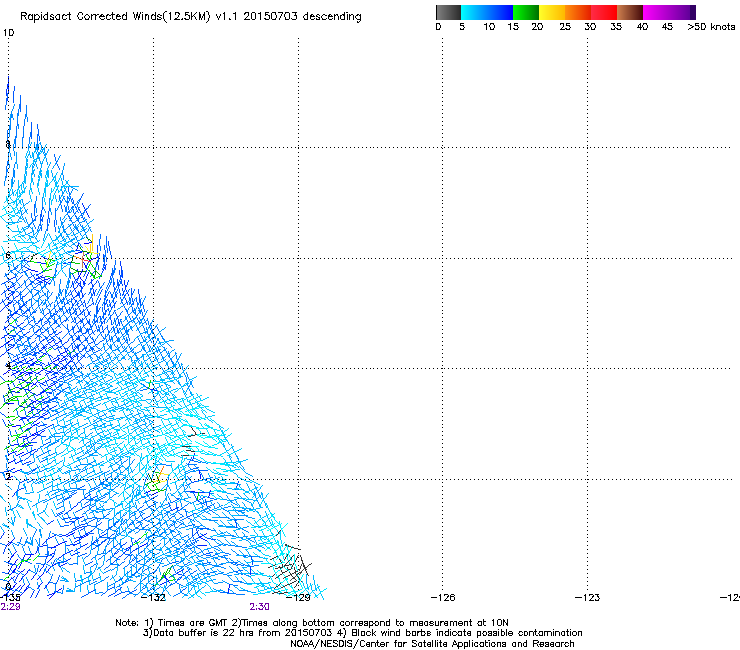Click the plot title 'Rapidscat Corrected Winds(12.5KM)'
Screen dimensions: 740x650
(115, 17)
